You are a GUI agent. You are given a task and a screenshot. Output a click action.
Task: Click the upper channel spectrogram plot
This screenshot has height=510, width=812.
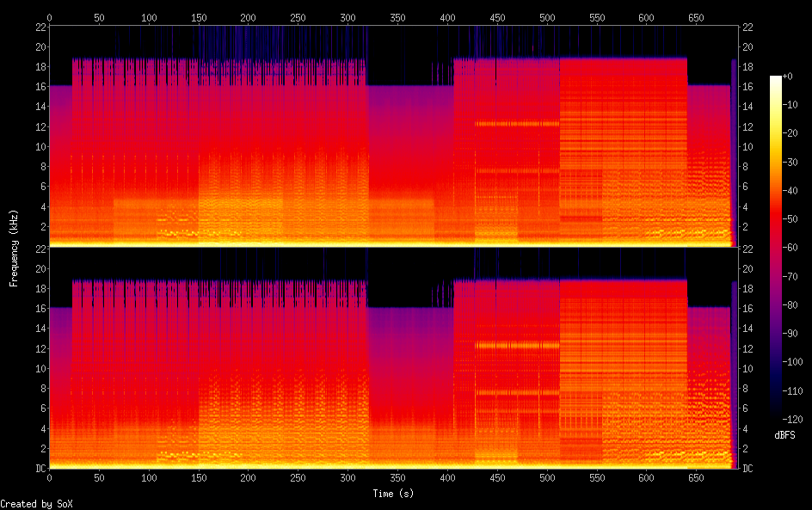pyautogui.click(x=394, y=136)
